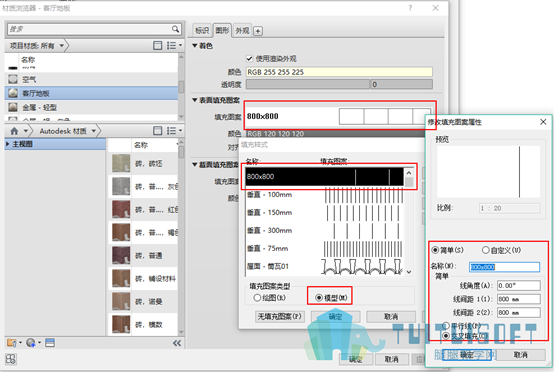The image size is (554, 372).
Task: Open the project materials list view options
Action: 174,45
